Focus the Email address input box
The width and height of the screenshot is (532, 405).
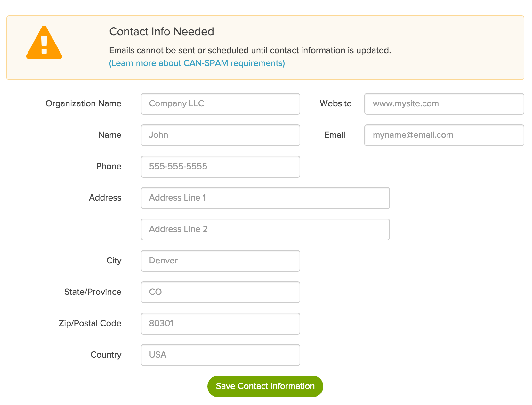444,135
